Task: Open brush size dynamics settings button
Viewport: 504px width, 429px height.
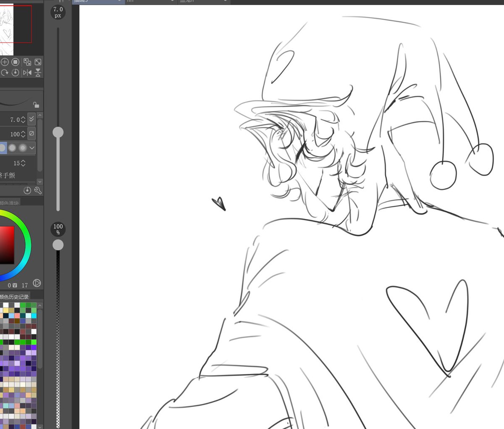Action: 31,119
